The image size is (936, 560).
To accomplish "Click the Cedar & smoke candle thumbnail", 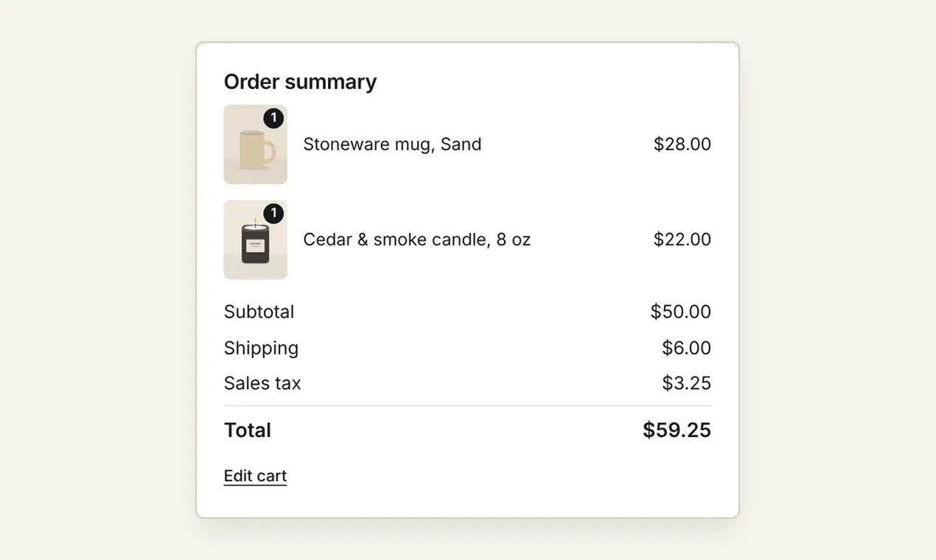I will (255, 239).
